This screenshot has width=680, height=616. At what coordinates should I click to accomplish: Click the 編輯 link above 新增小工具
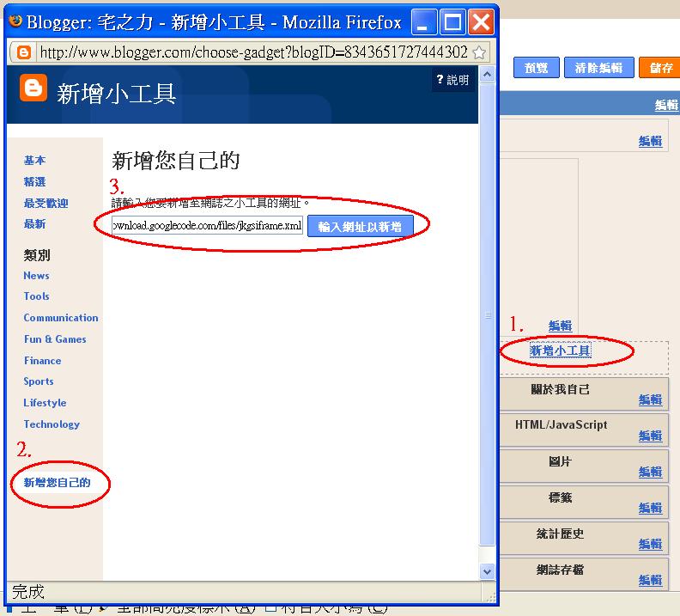pos(560,326)
